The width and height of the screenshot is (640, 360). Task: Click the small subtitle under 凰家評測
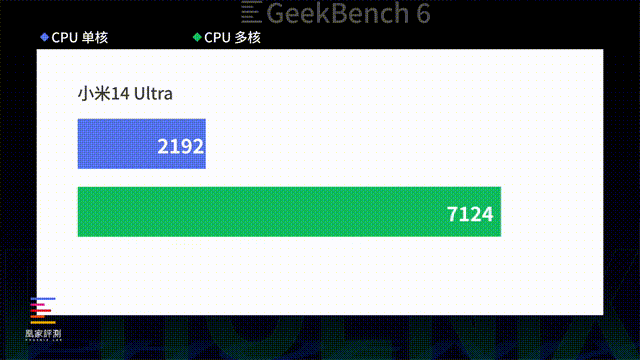(43, 340)
